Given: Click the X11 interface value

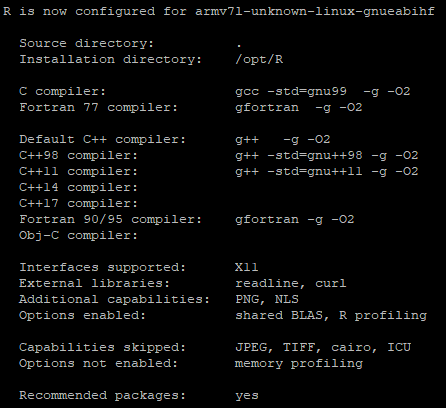Looking at the screenshot, I should (x=247, y=268).
